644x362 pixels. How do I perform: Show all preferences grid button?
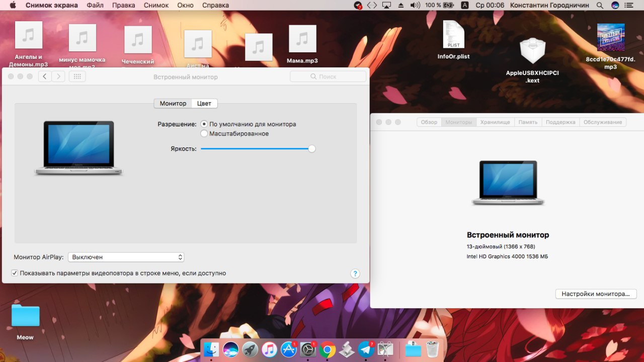point(77,77)
